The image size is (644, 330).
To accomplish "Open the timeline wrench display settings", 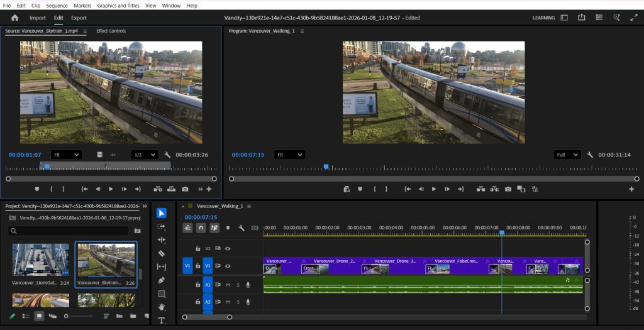I will 241,228.
